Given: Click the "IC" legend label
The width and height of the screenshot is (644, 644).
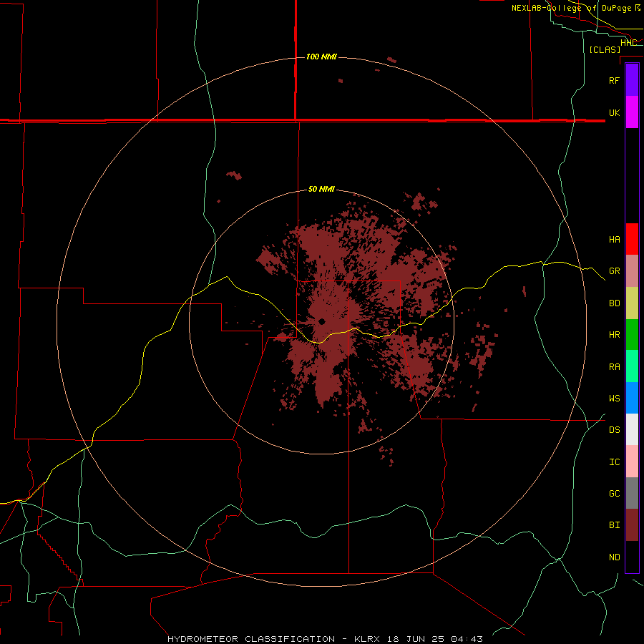Looking at the screenshot, I should [x=615, y=462].
